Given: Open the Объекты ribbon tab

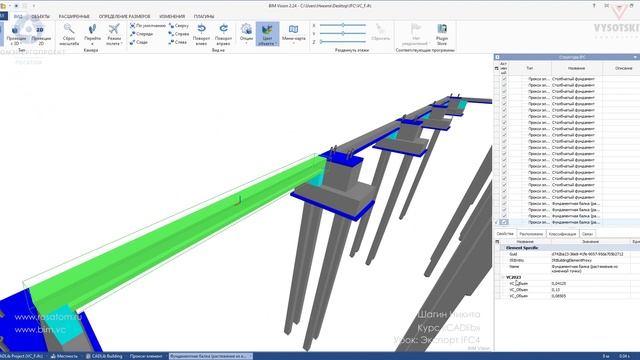Looking at the screenshot, I should point(40,16).
